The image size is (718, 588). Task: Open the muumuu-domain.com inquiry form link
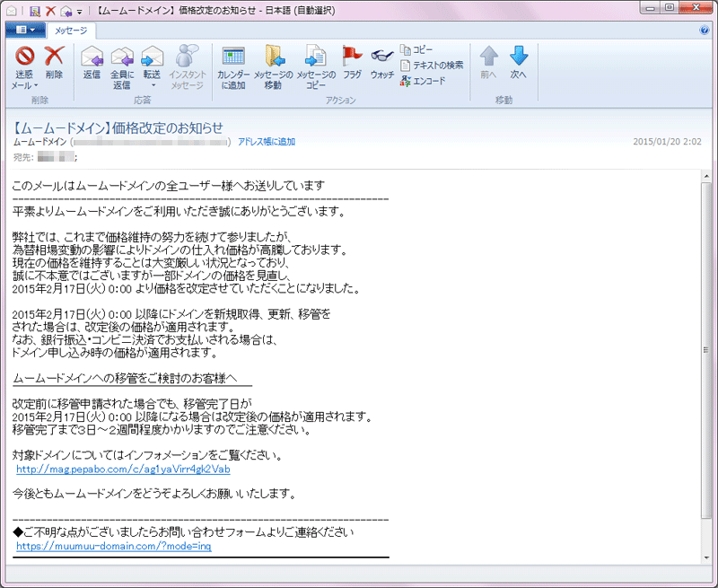(x=114, y=547)
